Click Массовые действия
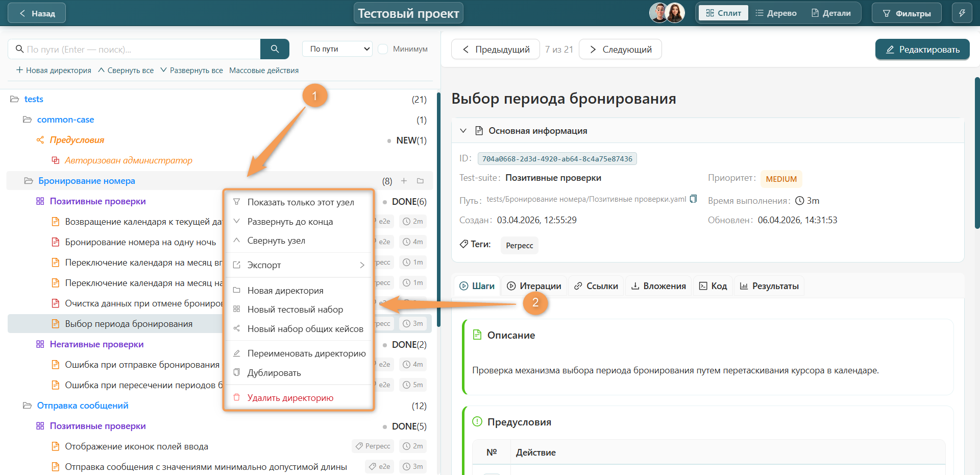The width and height of the screenshot is (980, 475). coord(264,70)
